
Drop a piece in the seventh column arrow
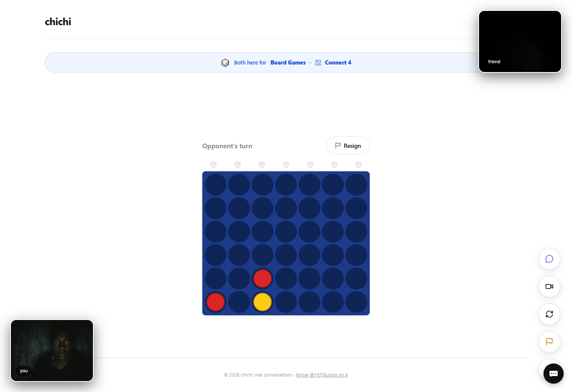(358, 165)
